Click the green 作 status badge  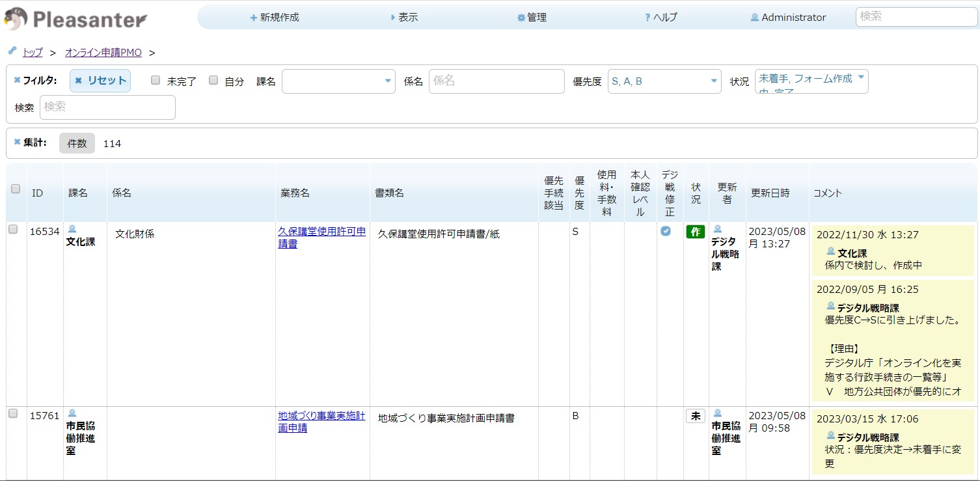click(x=696, y=232)
